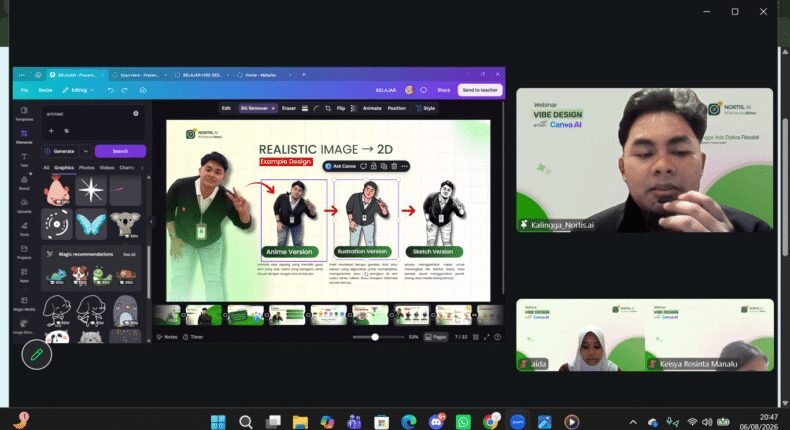Select the Crop tool in the image toolbar

click(x=328, y=108)
